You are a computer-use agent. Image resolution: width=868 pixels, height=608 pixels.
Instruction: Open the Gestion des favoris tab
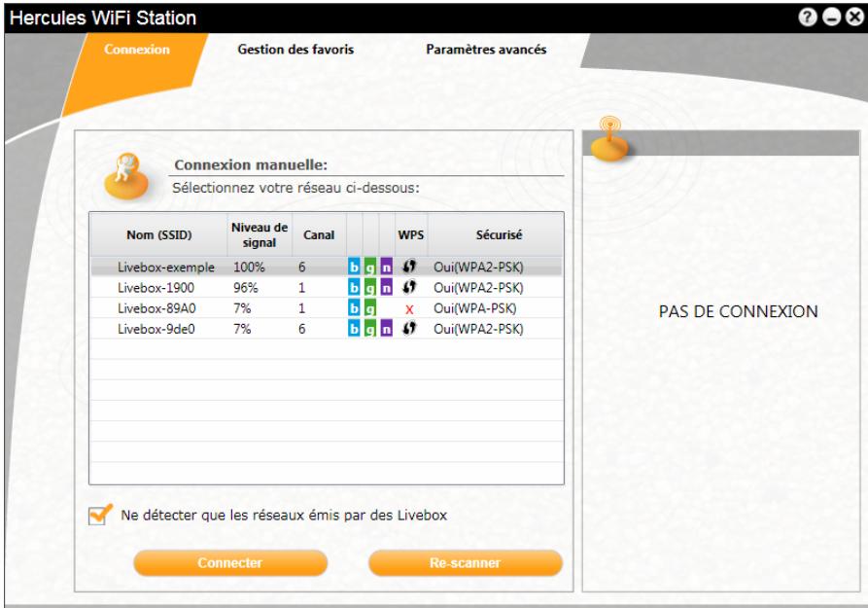point(295,50)
